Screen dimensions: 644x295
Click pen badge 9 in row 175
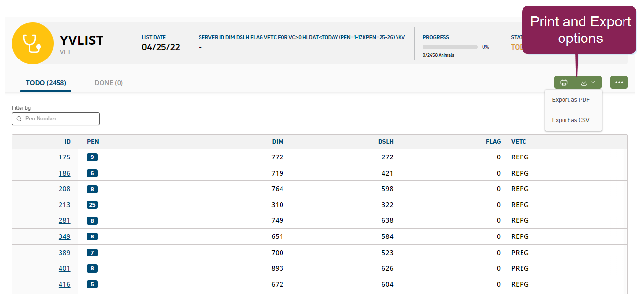pyautogui.click(x=92, y=157)
